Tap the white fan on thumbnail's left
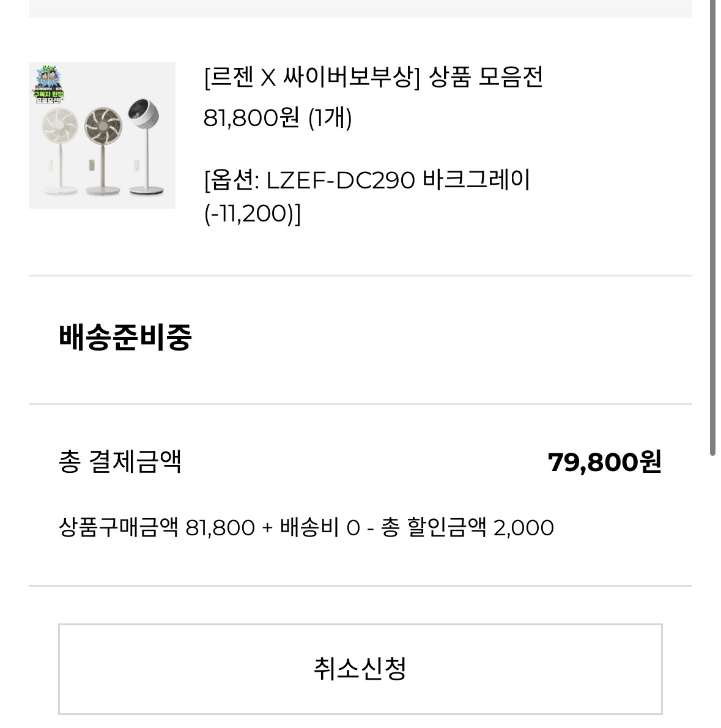This screenshot has width=721, height=728. tap(59, 151)
